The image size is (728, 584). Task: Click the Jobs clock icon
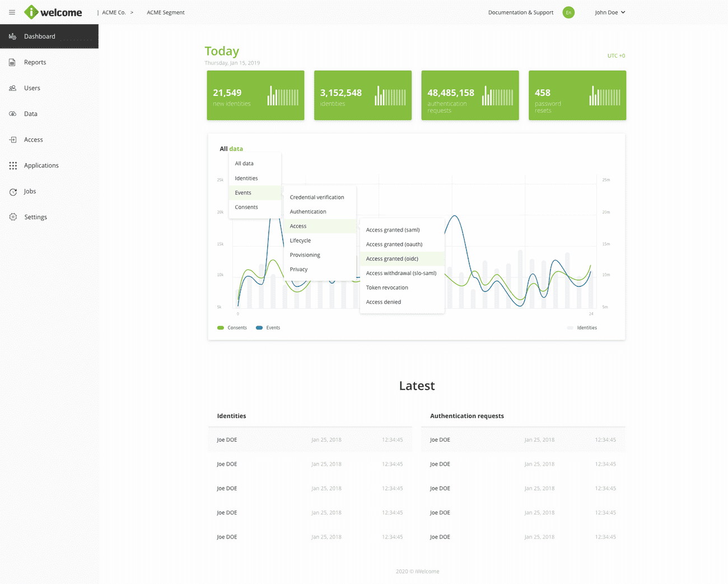[13, 192]
